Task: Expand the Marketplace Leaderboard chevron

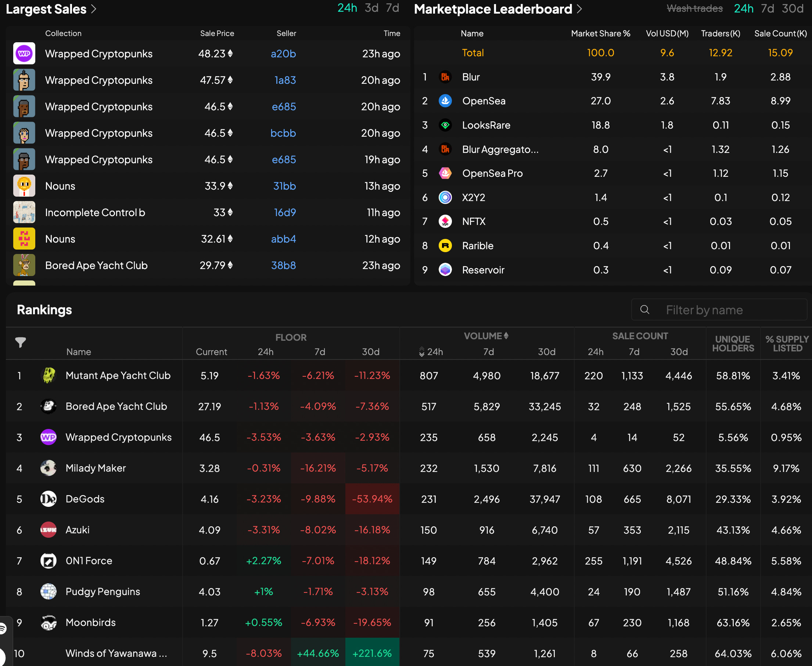Action: [579, 9]
